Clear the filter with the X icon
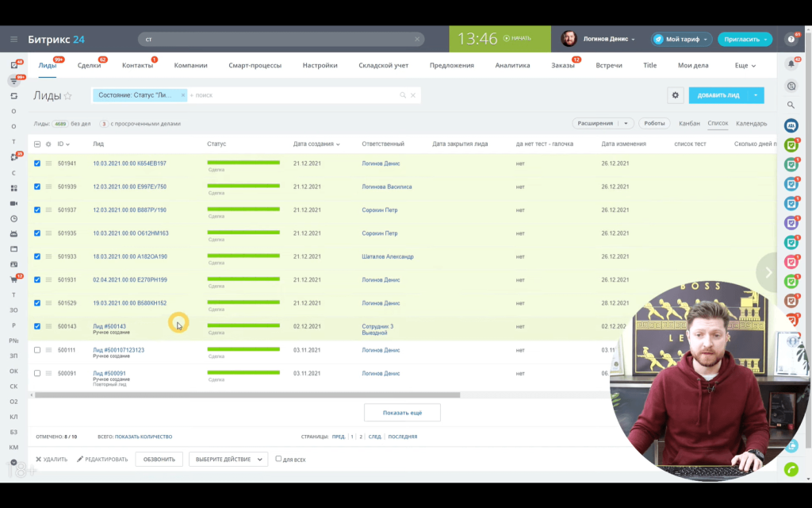This screenshot has width=812, height=508. 412,95
